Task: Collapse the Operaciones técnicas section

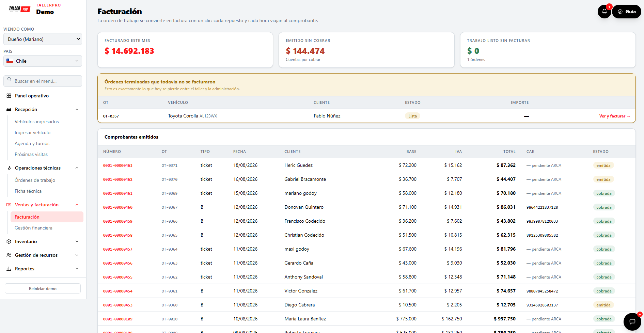Action: 77,168
